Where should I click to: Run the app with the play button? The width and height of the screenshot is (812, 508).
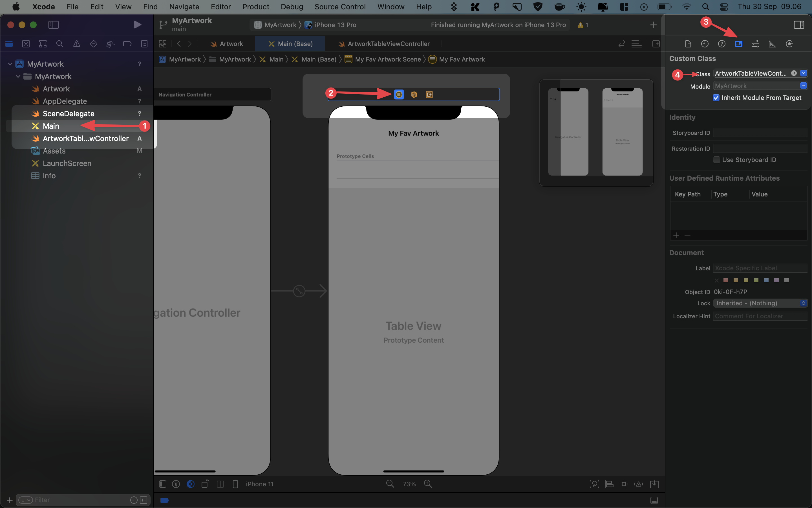pos(137,25)
